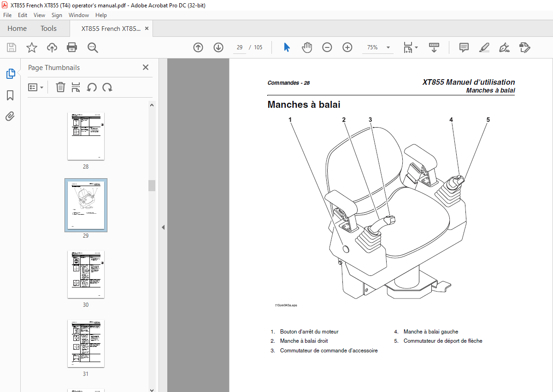Click 'Commutateur de déport de flèche' legend text
The width and height of the screenshot is (553, 392).
tap(443, 341)
